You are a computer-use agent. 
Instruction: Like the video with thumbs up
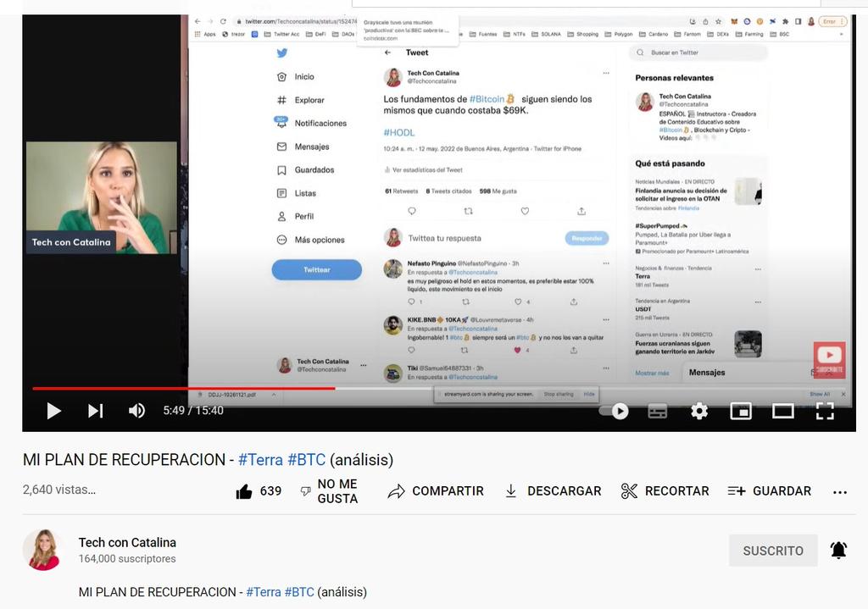click(259, 491)
